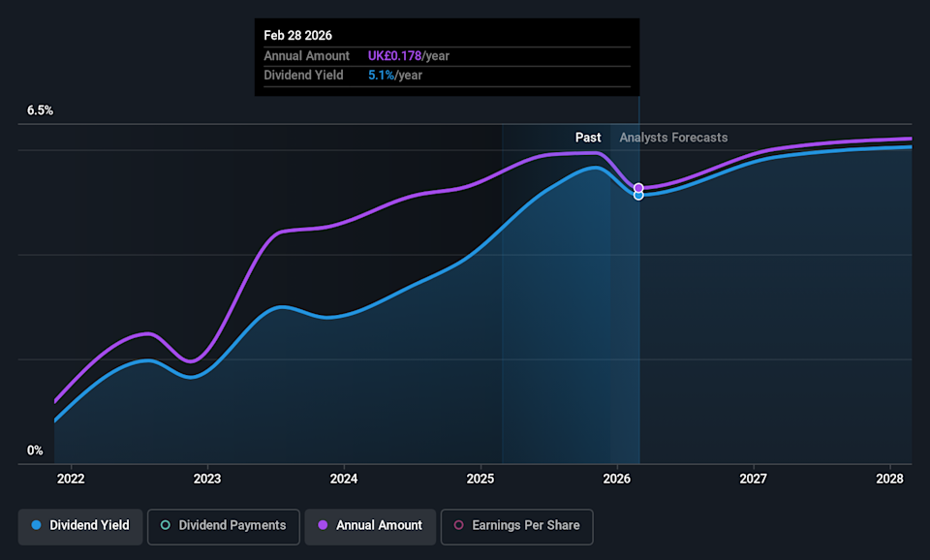Viewport: 930px width, 560px height.
Task: Click the blue dot in Dividend Yield legend
Action: tap(36, 525)
